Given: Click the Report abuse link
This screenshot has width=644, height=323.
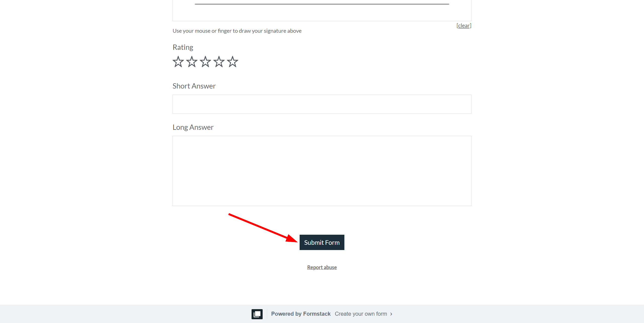Looking at the screenshot, I should (x=322, y=267).
